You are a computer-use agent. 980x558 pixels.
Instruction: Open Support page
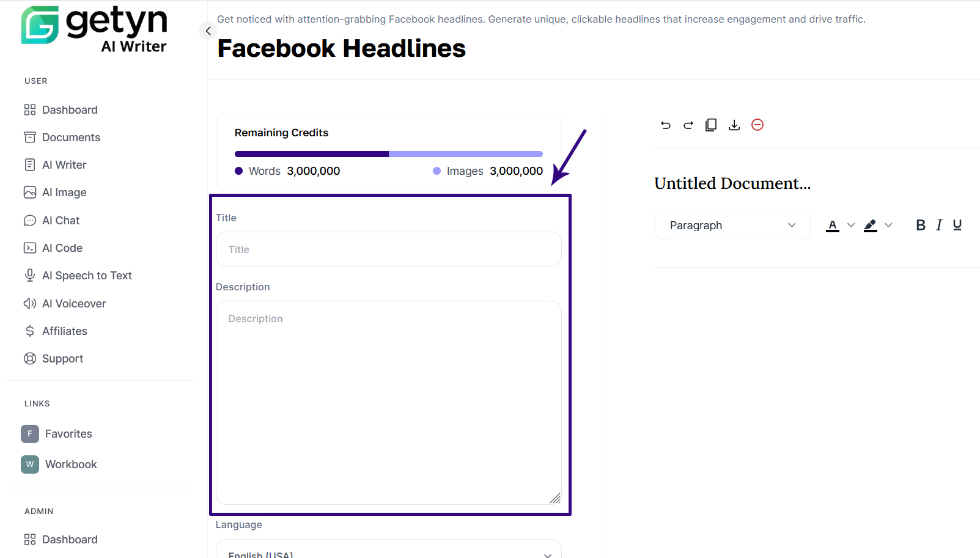coord(62,359)
